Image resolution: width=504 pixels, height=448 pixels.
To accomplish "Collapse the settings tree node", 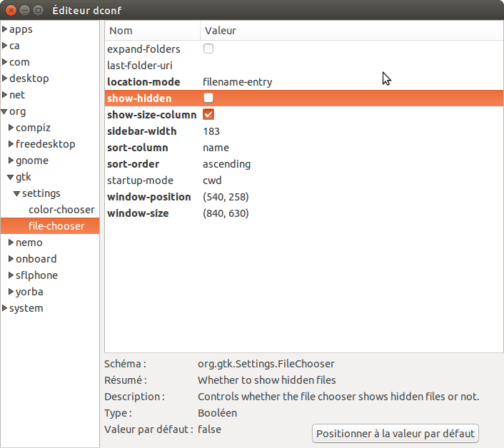I will coord(17,194).
